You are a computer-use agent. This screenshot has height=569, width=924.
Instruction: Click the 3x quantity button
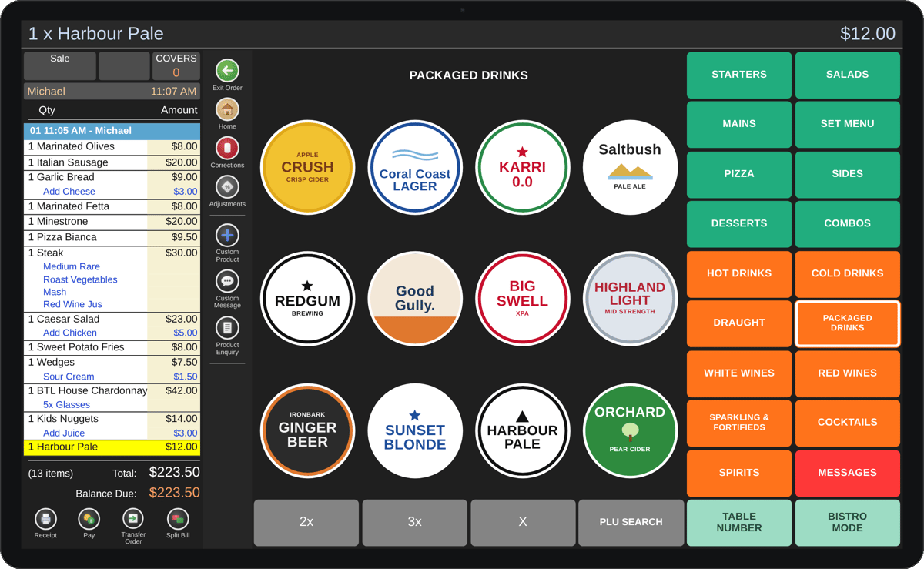click(x=415, y=523)
